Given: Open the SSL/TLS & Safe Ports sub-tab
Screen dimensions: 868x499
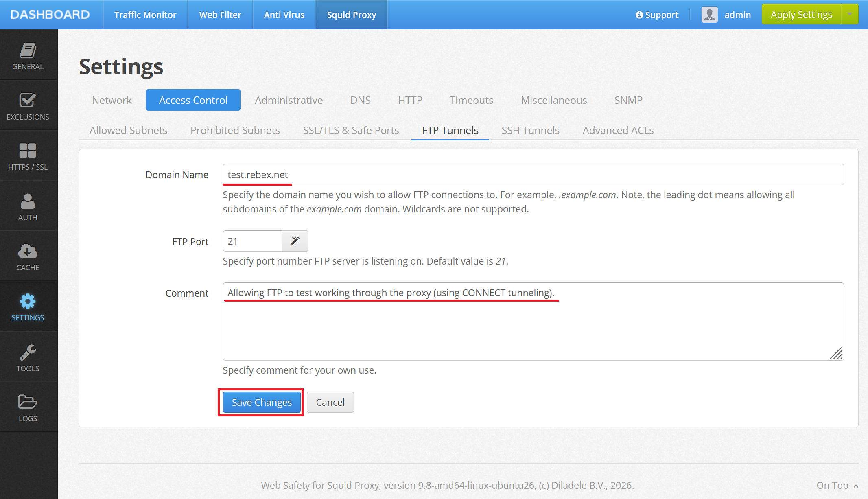Looking at the screenshot, I should point(351,130).
